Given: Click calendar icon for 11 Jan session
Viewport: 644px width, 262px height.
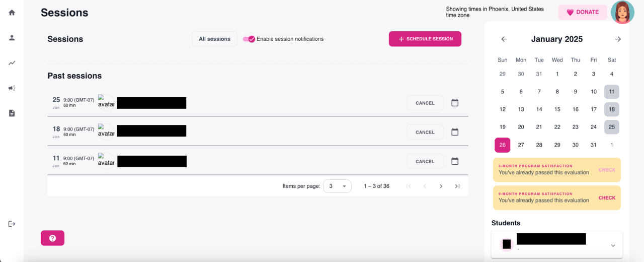Looking at the screenshot, I should click(x=455, y=161).
